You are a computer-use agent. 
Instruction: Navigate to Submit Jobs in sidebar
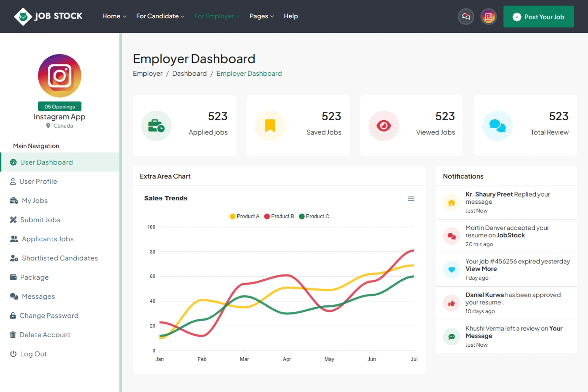pyautogui.click(x=60, y=220)
